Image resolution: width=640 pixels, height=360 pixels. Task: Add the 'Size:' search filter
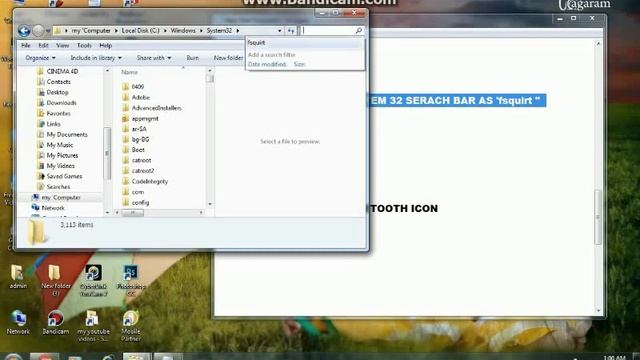pos(300,64)
